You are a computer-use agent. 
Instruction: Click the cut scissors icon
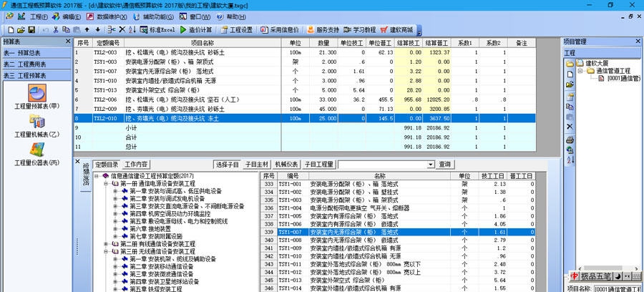tap(56, 29)
